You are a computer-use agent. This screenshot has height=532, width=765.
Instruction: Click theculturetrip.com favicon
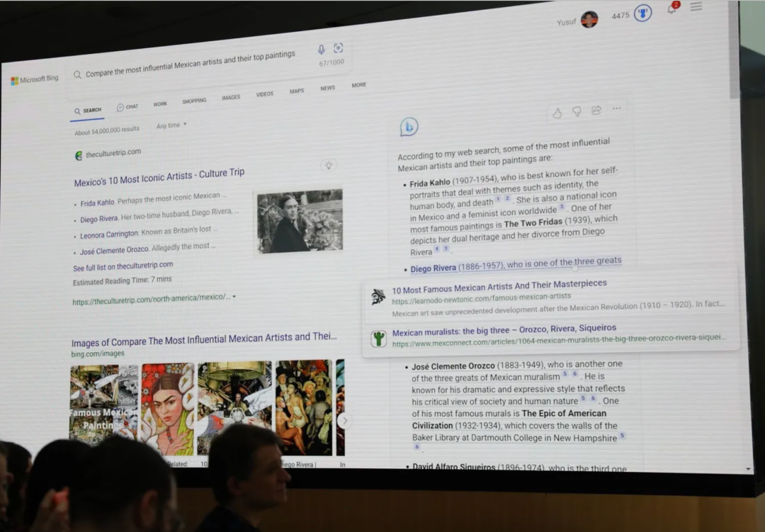[79, 156]
